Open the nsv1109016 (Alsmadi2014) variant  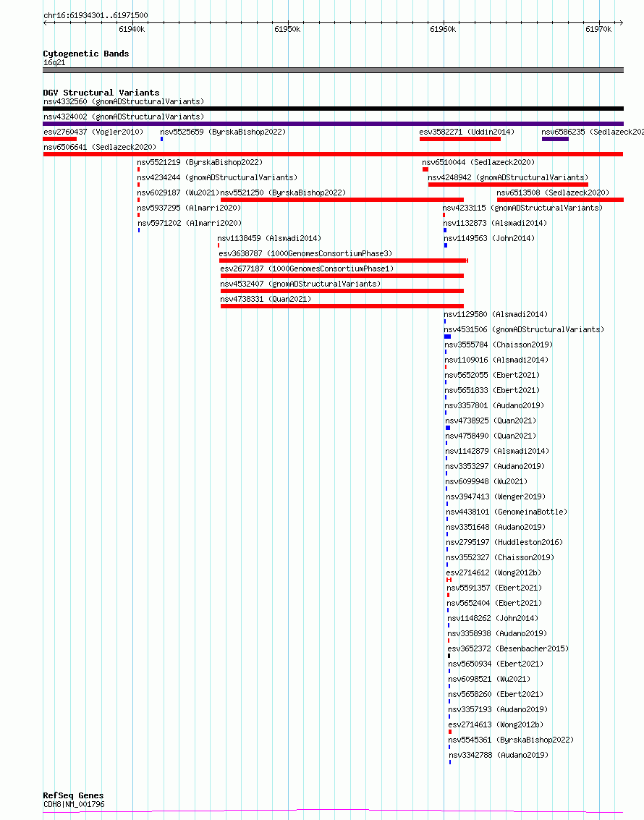click(496, 359)
